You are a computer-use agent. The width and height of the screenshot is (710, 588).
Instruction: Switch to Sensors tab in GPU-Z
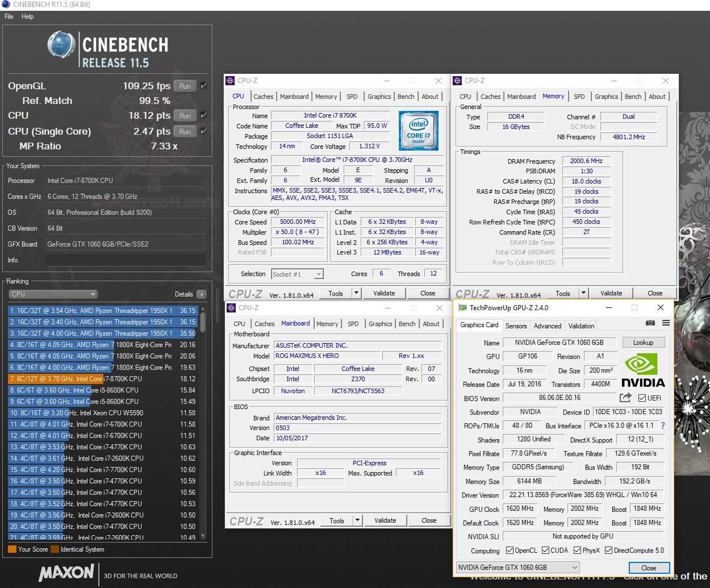point(516,326)
